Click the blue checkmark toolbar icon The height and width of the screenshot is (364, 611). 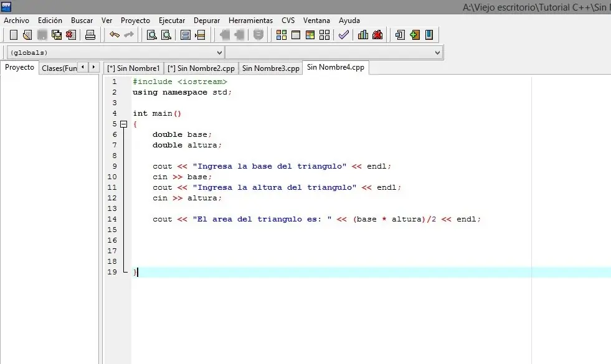(343, 35)
